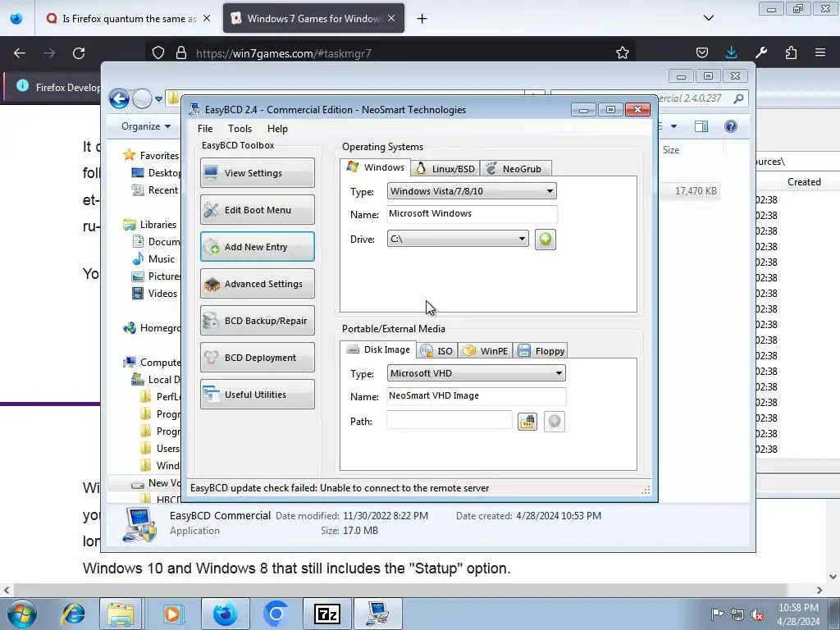Viewport: 840px width, 630px height.
Task: Click the browse path binoculars icon
Action: coord(527,422)
